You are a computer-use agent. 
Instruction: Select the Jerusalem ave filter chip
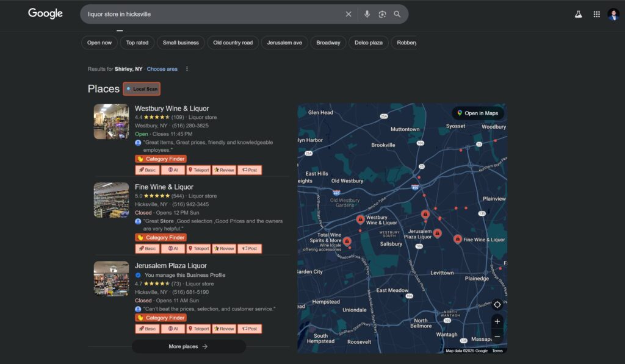click(x=284, y=43)
